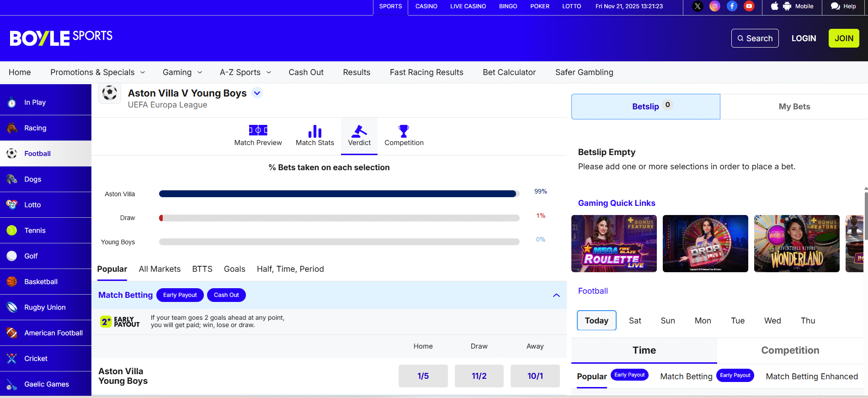The width and height of the screenshot is (868, 398).
Task: Toggle Cash Out filter in Match Betting
Action: click(226, 295)
